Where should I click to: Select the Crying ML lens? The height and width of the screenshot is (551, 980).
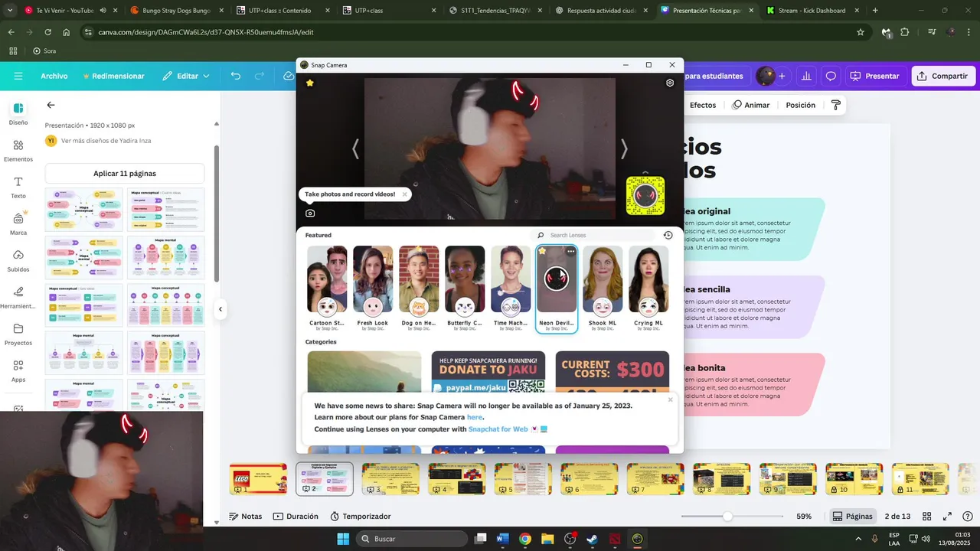648,287
